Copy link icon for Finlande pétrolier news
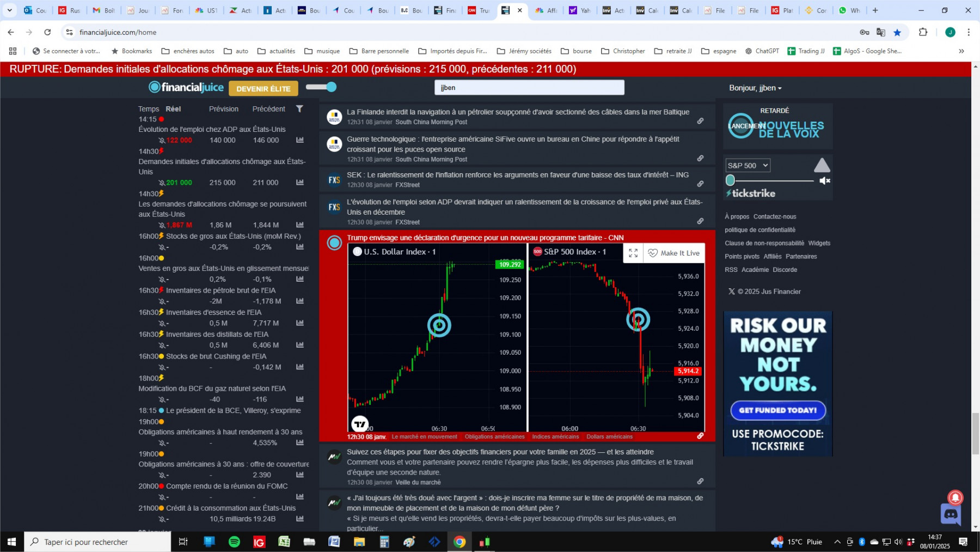The height and width of the screenshot is (552, 980). tap(700, 121)
